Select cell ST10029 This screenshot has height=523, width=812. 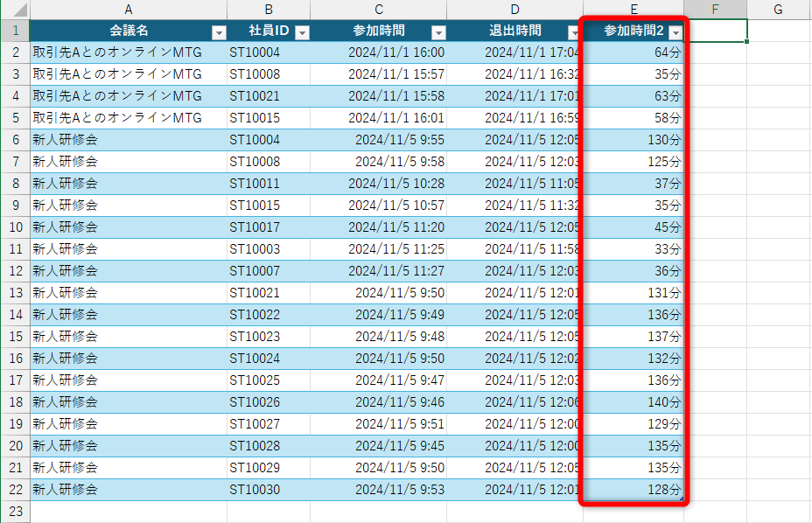269,468
